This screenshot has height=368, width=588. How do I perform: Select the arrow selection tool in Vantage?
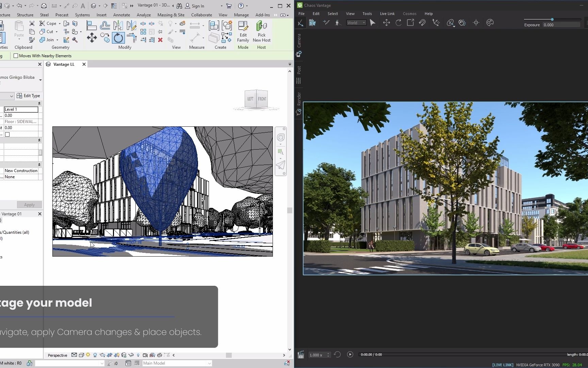373,23
